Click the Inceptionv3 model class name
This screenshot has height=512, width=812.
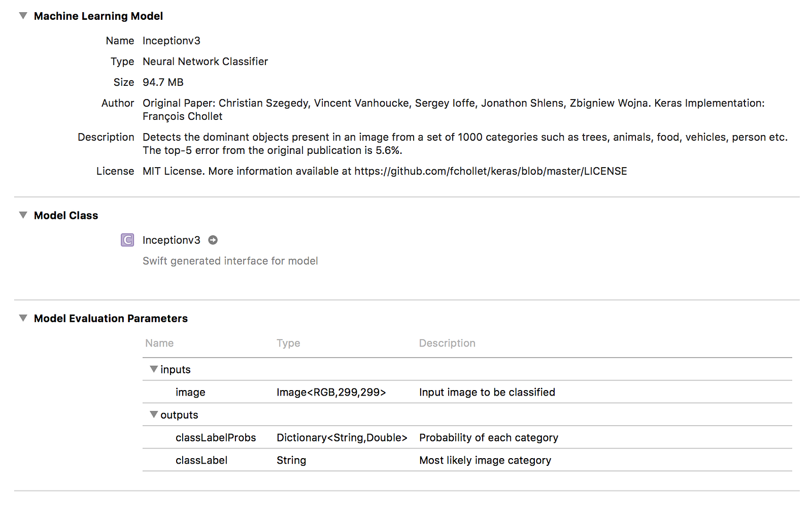(x=171, y=240)
